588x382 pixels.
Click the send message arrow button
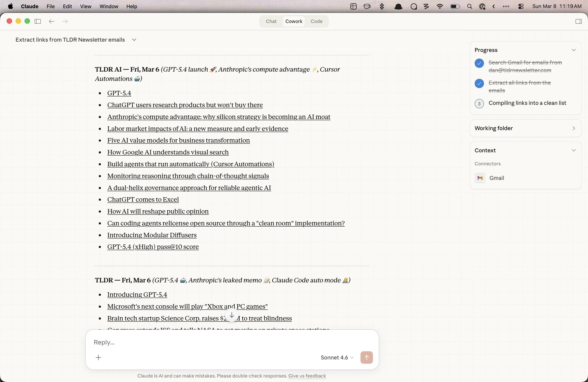[x=366, y=357]
